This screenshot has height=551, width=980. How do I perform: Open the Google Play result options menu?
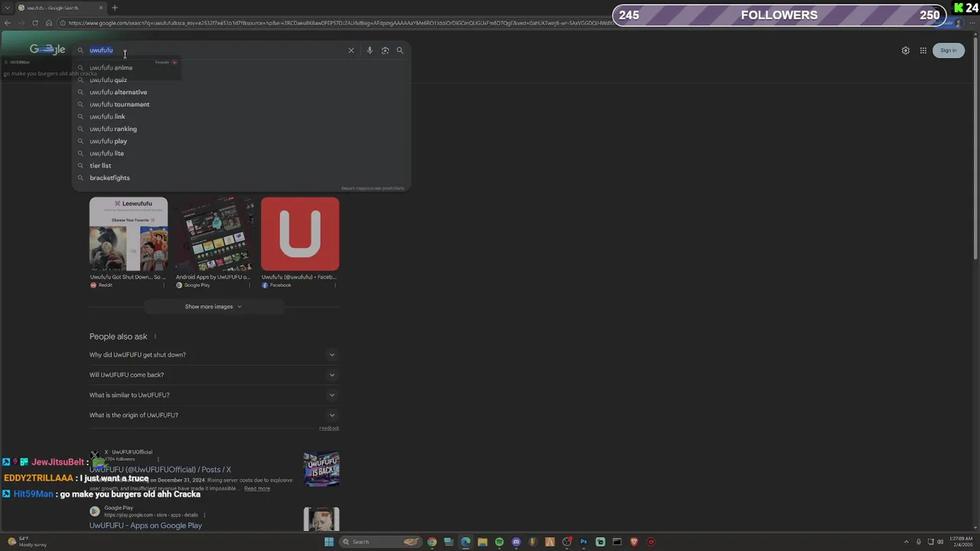coord(204,515)
